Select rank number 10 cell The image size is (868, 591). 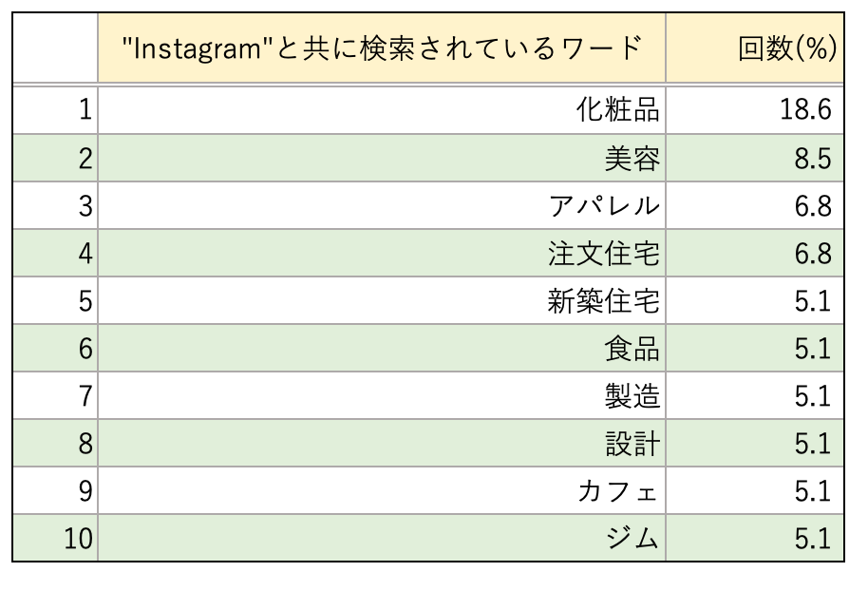click(x=55, y=540)
